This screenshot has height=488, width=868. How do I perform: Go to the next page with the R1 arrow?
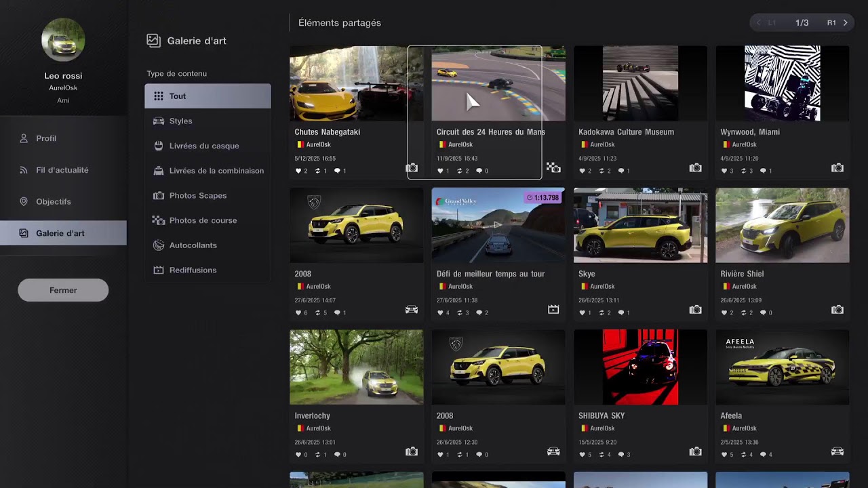tap(846, 22)
